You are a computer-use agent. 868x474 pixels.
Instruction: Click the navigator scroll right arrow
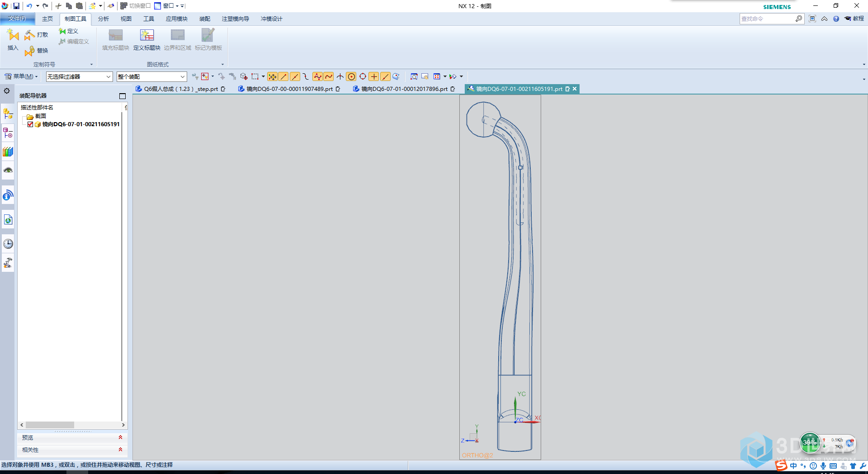click(x=123, y=425)
